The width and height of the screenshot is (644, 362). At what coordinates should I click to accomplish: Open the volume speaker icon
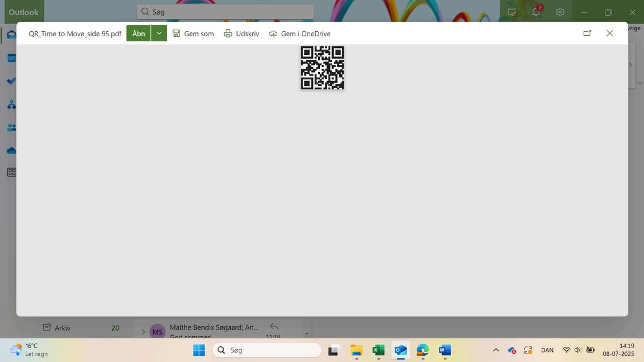[x=577, y=350]
